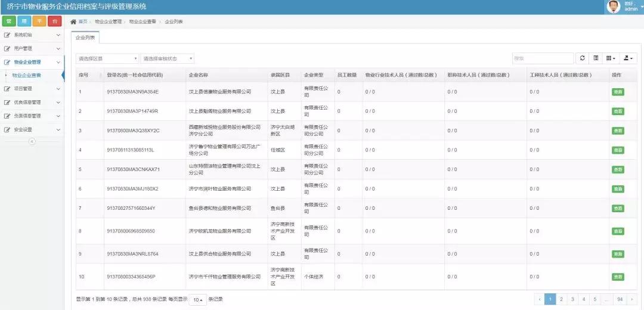Viewport: 644px width, 310px height.
Task: Open the 请选择区县 district dropdown
Action: point(107,58)
